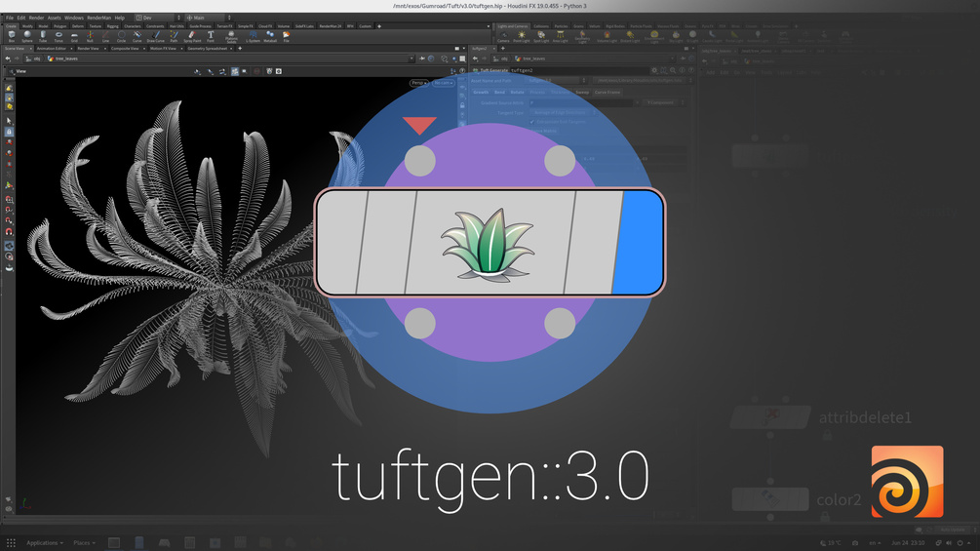Open the Applications menu in the taskbar
This screenshot has height=551, width=980.
(x=45, y=543)
